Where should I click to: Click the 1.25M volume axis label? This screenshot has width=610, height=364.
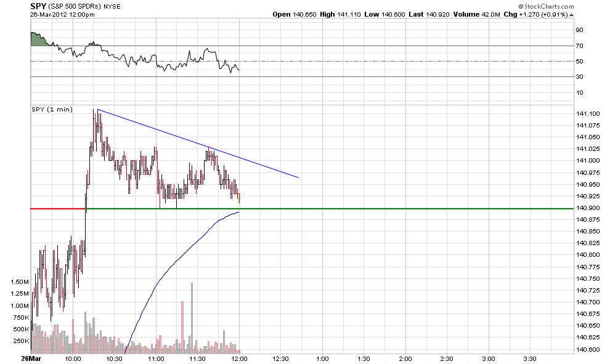click(20, 293)
